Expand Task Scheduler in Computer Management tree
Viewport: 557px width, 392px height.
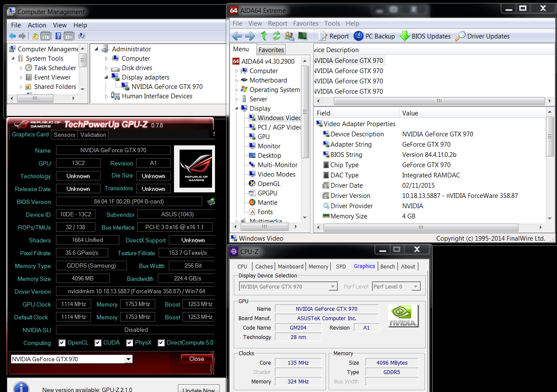(x=21, y=68)
